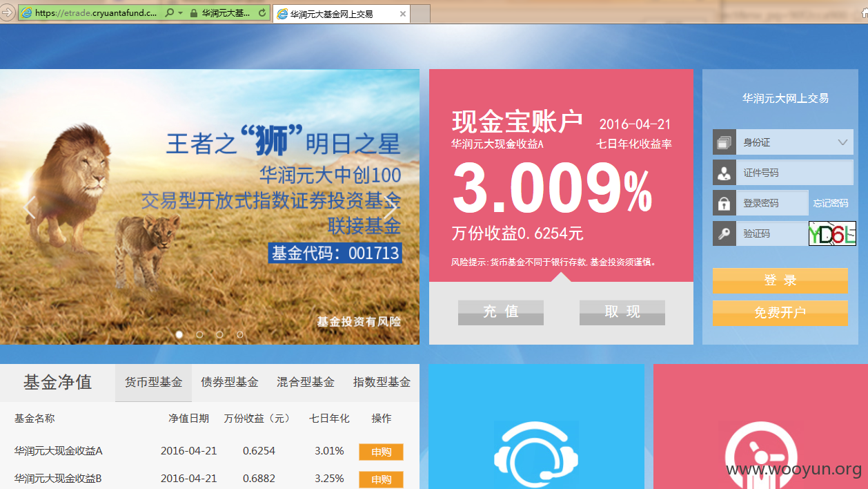Click the ID card icon beside 身份证

pyautogui.click(x=724, y=142)
